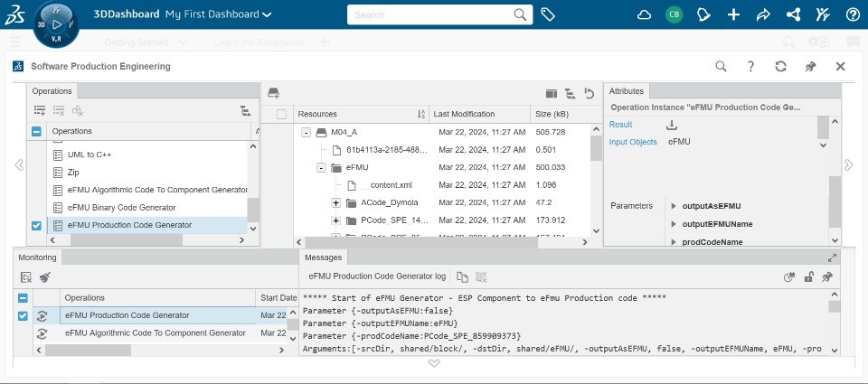868x384 pixels.
Task: Open the 3DS compass logo
Action: tap(14, 15)
